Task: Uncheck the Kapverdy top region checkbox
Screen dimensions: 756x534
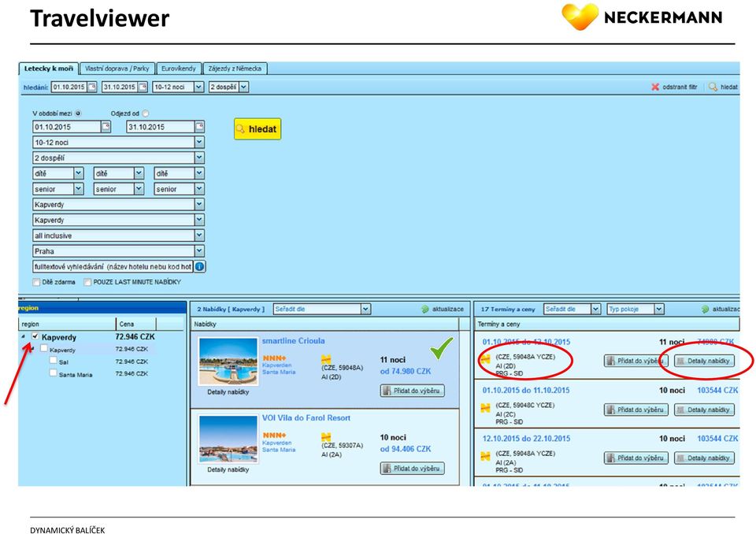Action: click(x=35, y=336)
